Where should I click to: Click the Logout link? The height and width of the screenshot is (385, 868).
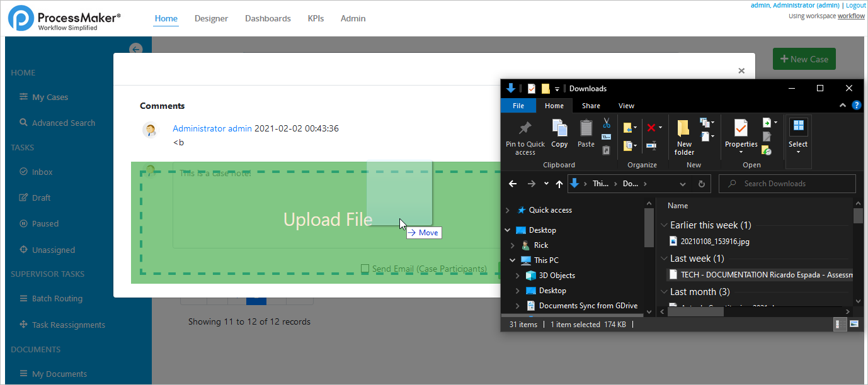click(x=855, y=5)
